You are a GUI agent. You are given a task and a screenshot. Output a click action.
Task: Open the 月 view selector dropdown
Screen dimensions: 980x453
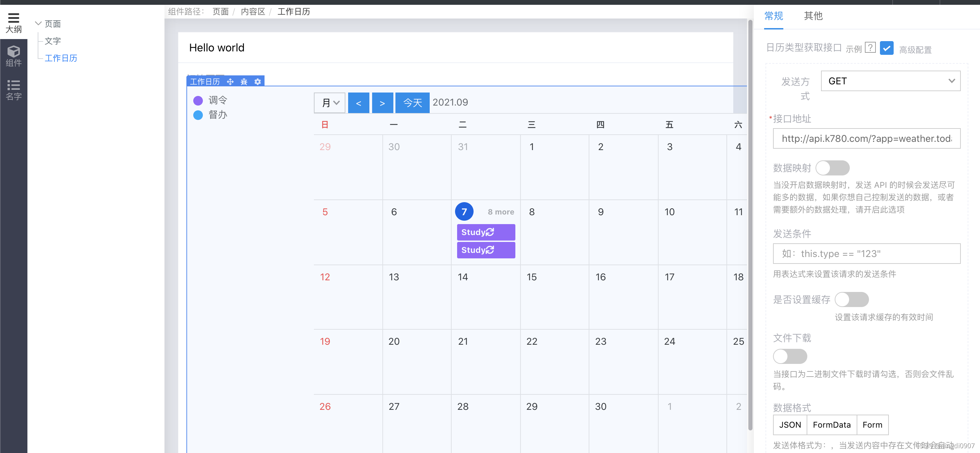[329, 103]
